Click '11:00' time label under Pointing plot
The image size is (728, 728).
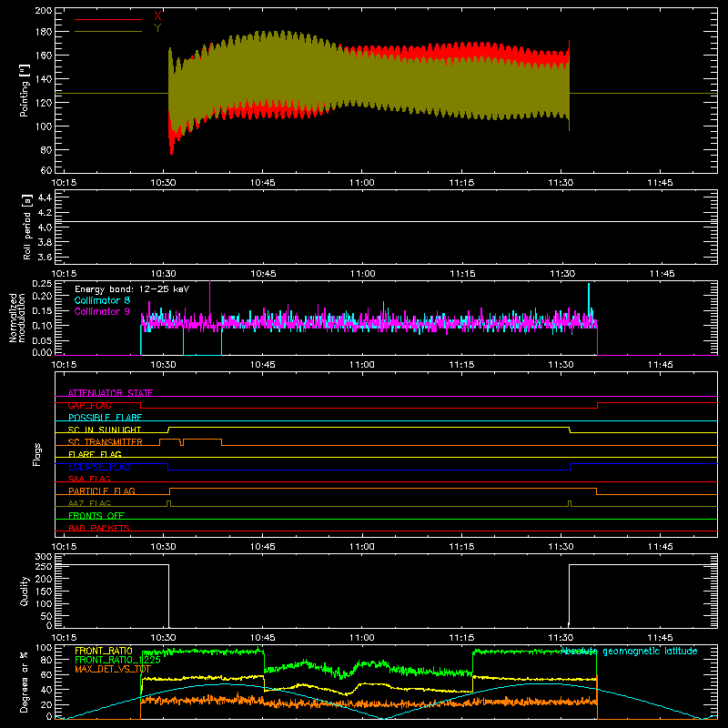[361, 183]
